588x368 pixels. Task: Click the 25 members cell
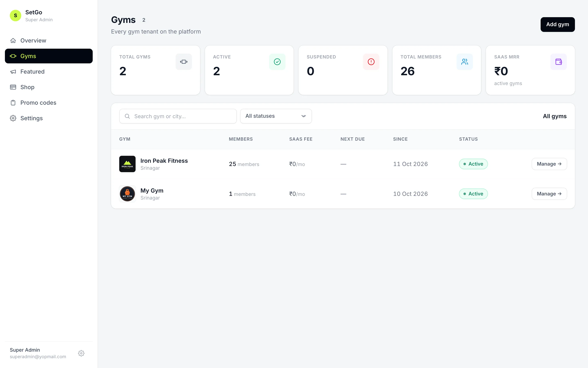(x=244, y=164)
